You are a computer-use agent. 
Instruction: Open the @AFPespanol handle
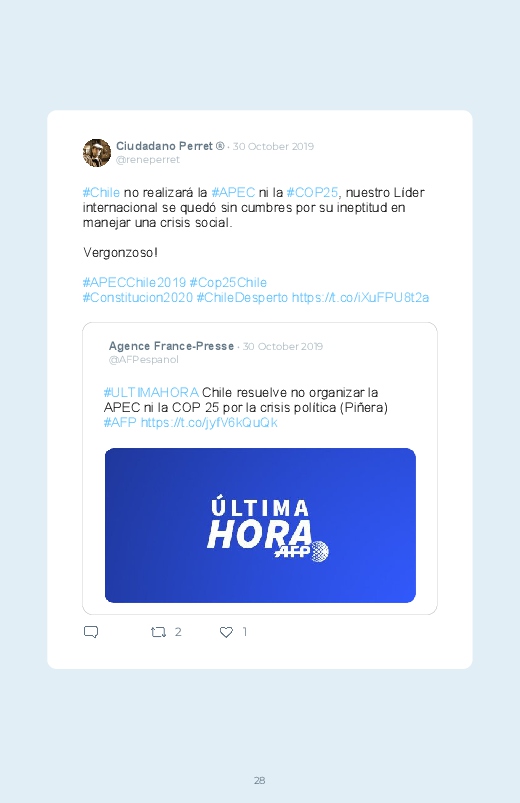(143, 360)
